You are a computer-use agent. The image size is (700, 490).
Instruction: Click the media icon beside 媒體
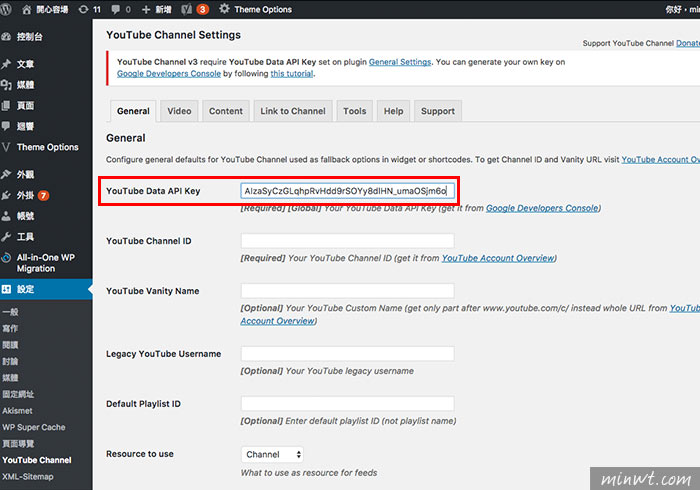[6, 85]
